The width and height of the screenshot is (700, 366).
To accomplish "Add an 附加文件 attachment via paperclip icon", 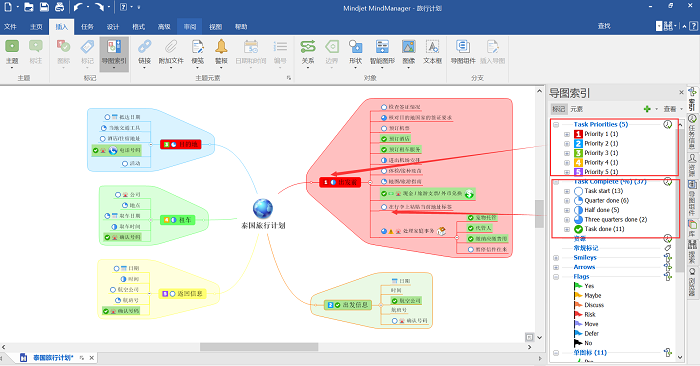I will [171, 52].
